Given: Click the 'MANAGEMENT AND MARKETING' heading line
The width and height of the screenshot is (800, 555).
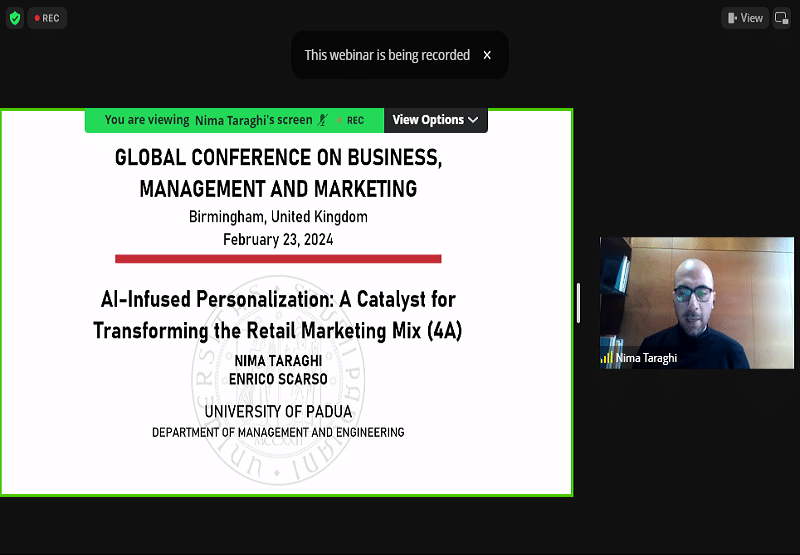Looking at the screenshot, I should (278, 189).
